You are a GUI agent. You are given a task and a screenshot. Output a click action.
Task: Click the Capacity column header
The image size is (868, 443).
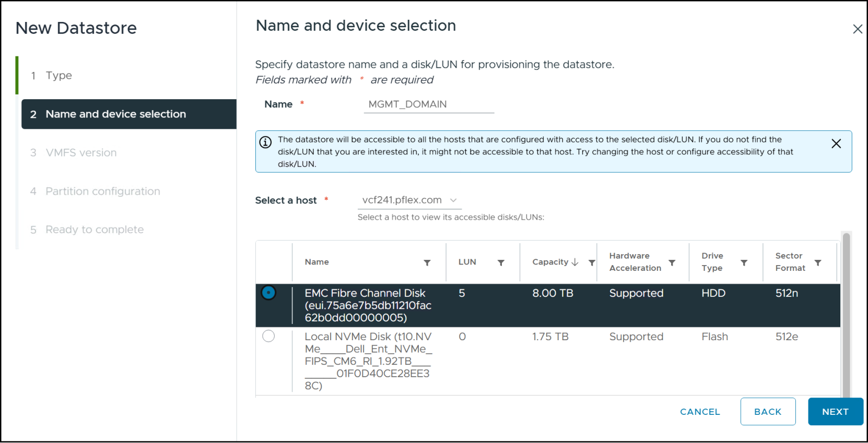pos(550,262)
